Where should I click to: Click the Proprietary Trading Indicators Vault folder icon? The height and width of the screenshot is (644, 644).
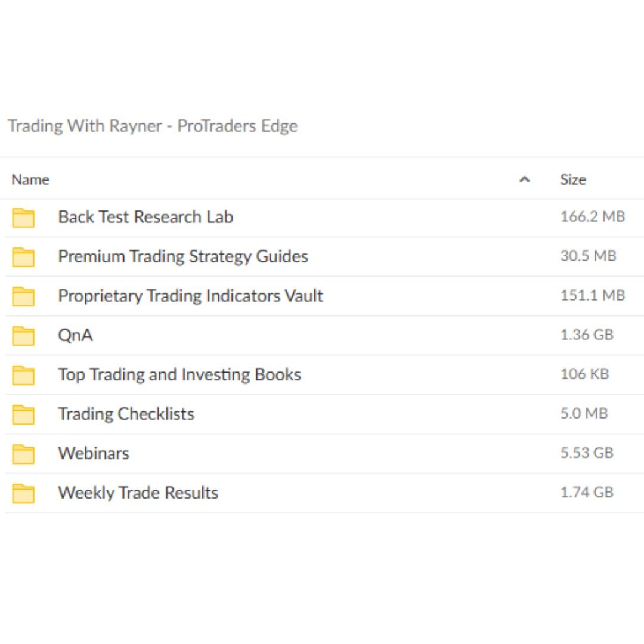pos(23,296)
